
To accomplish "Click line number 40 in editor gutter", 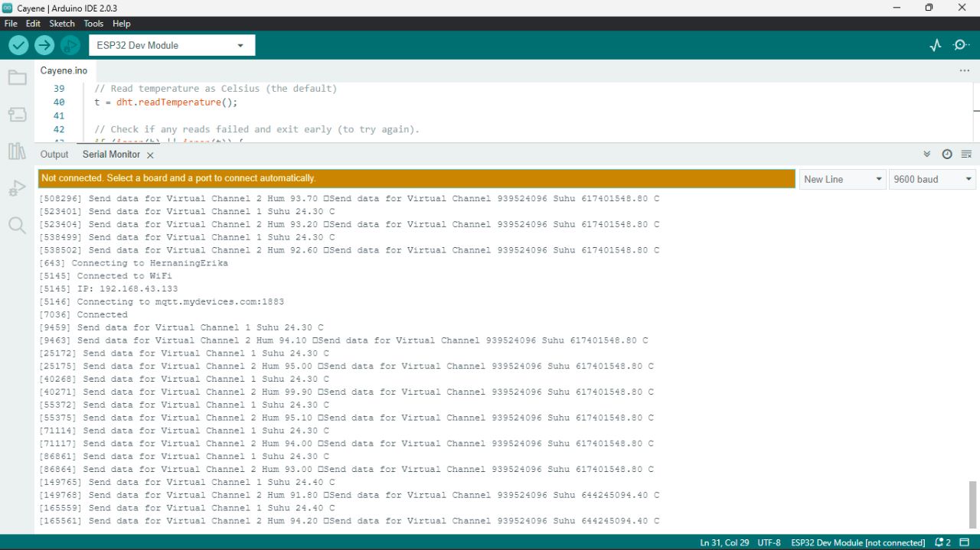I will tap(59, 102).
